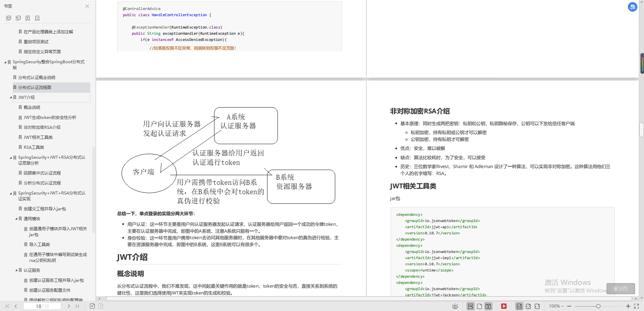Open the 100% zoom dropdown

556,306
